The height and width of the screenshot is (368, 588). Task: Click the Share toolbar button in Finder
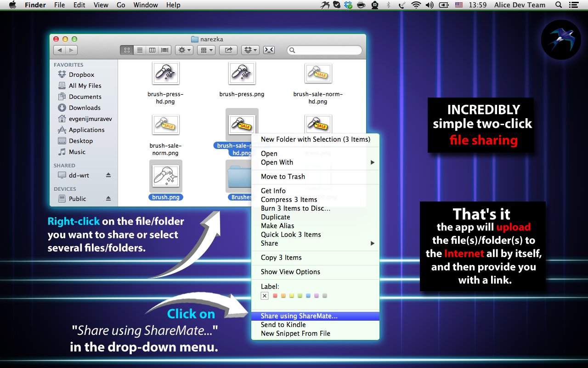228,50
